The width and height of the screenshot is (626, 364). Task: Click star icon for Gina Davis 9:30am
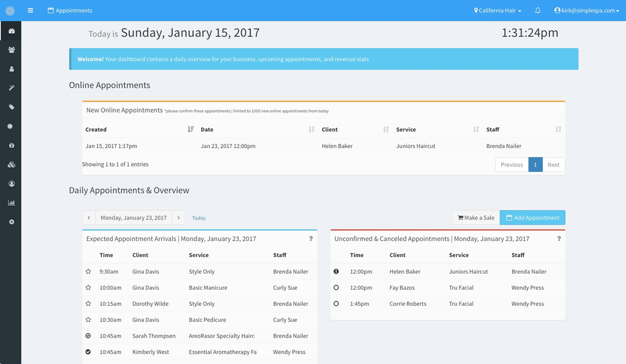coord(88,272)
